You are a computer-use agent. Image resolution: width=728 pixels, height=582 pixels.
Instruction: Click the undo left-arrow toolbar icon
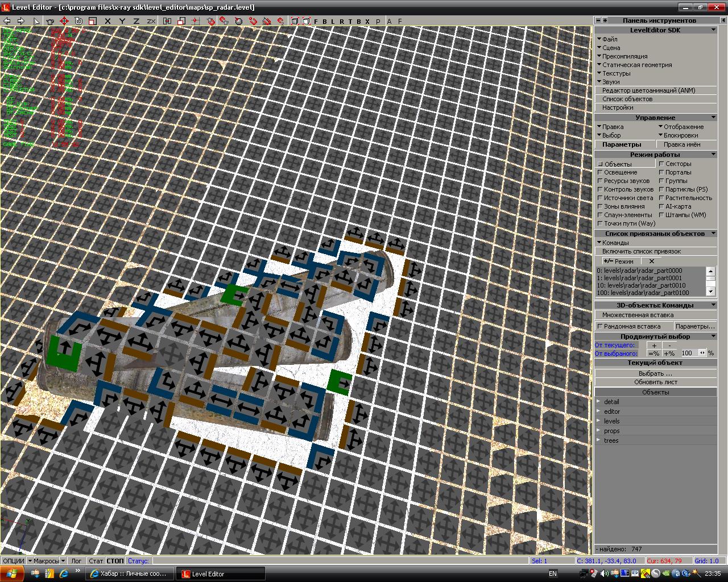coord(7,21)
